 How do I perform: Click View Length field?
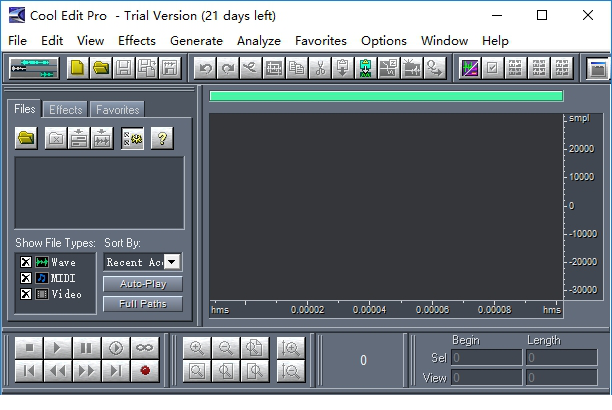point(561,378)
